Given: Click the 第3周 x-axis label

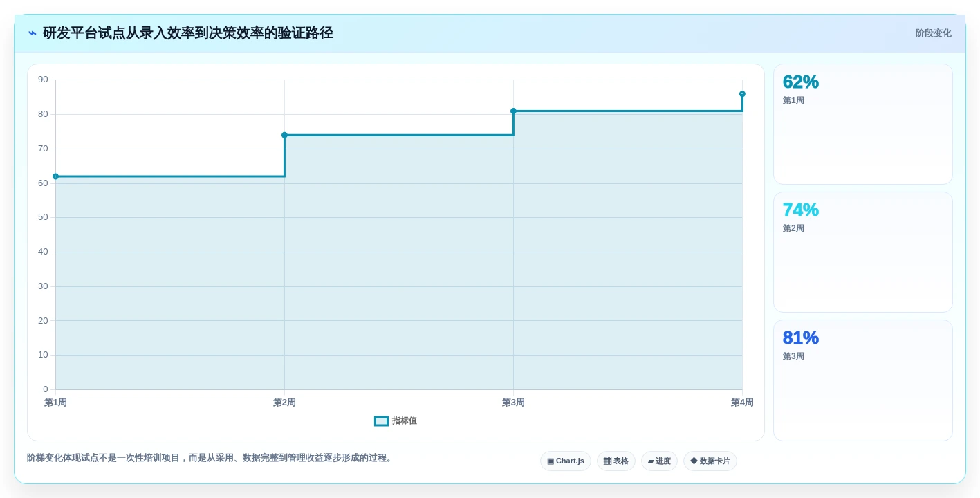Looking at the screenshot, I should pos(513,403).
